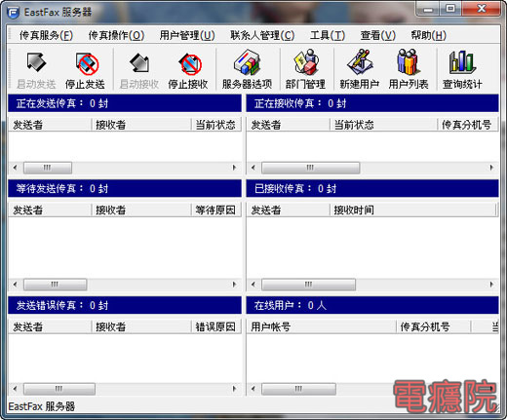Image resolution: width=507 pixels, height=420 pixels.
Task: Click scrollbar thumb in 已接收传真 list
Action: pos(308,285)
